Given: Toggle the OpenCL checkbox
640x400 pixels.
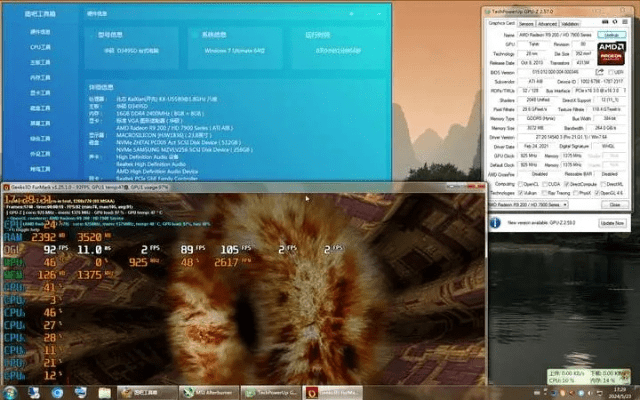Looking at the screenshot, I should coord(521,184).
